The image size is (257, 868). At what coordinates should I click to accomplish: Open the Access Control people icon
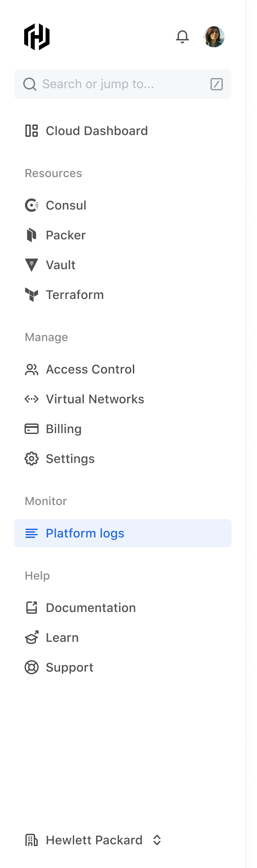coord(31,369)
